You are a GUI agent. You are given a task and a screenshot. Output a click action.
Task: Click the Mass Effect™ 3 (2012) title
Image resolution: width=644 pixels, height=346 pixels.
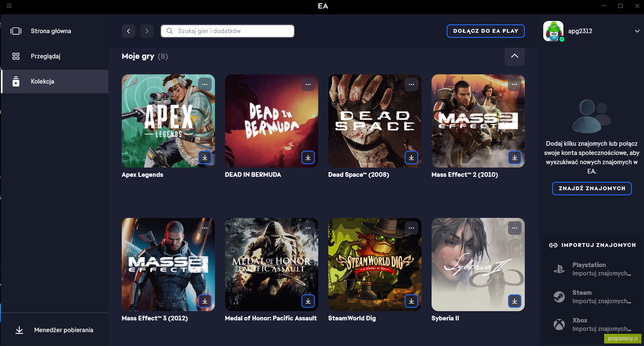[x=154, y=318]
